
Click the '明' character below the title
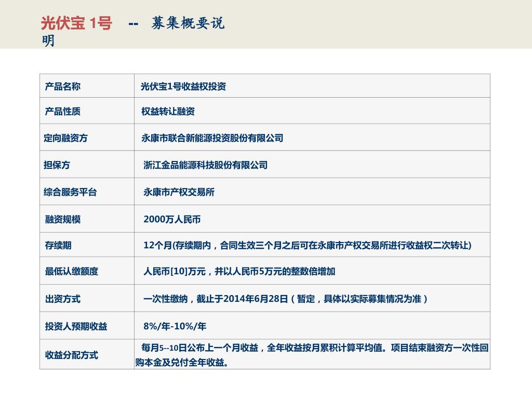point(48,41)
